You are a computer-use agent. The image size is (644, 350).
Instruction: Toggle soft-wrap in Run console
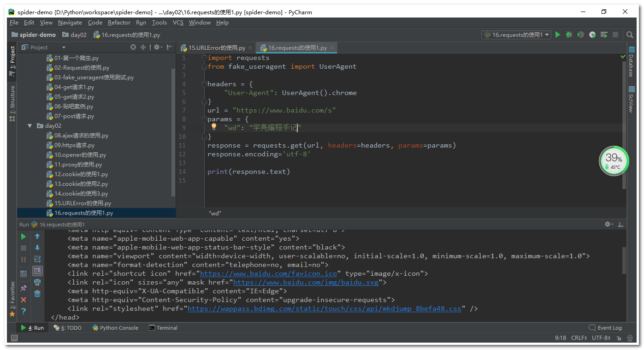[x=37, y=259]
